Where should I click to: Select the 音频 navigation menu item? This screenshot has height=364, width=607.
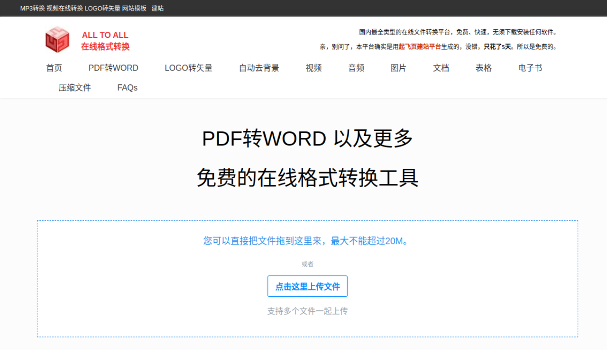[x=356, y=68]
